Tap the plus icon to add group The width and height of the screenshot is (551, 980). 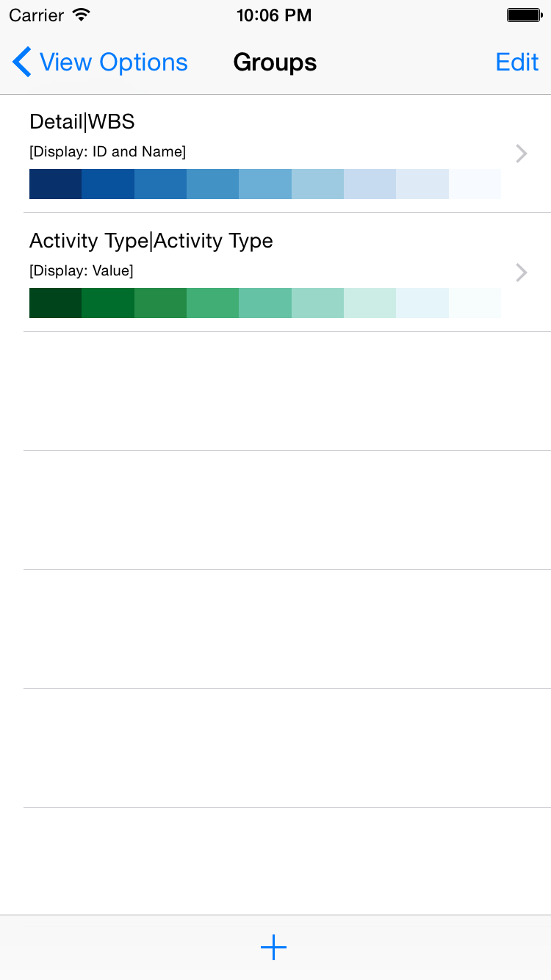(x=273, y=948)
